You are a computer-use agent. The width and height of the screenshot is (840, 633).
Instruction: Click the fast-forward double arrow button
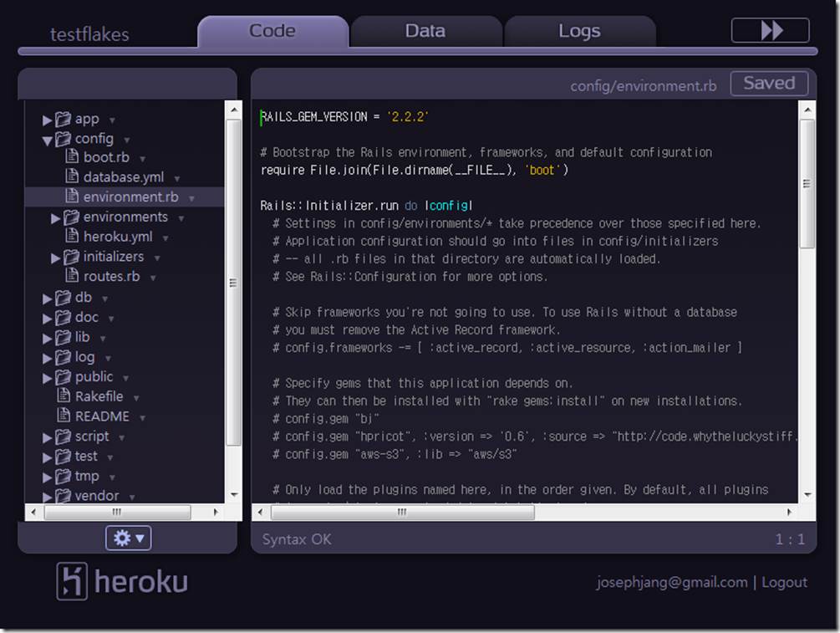[x=771, y=30]
